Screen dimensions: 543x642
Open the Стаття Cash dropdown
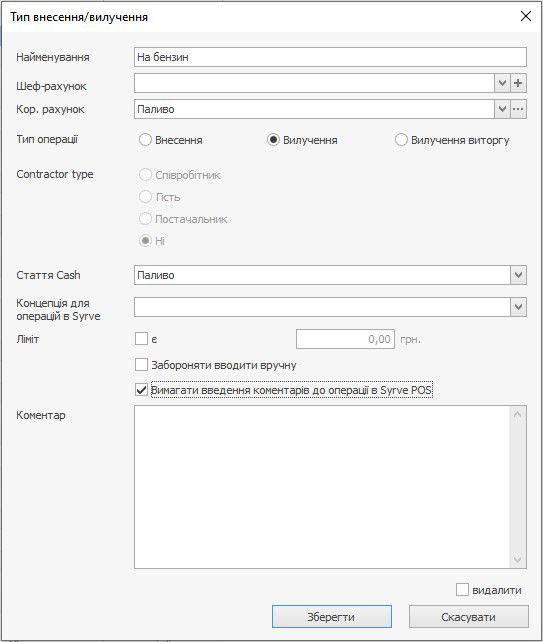click(x=518, y=275)
